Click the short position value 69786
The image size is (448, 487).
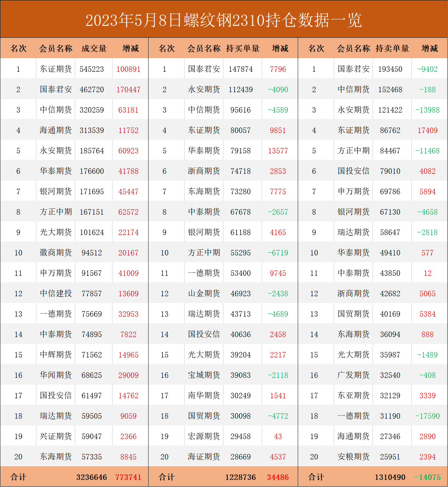(390, 191)
